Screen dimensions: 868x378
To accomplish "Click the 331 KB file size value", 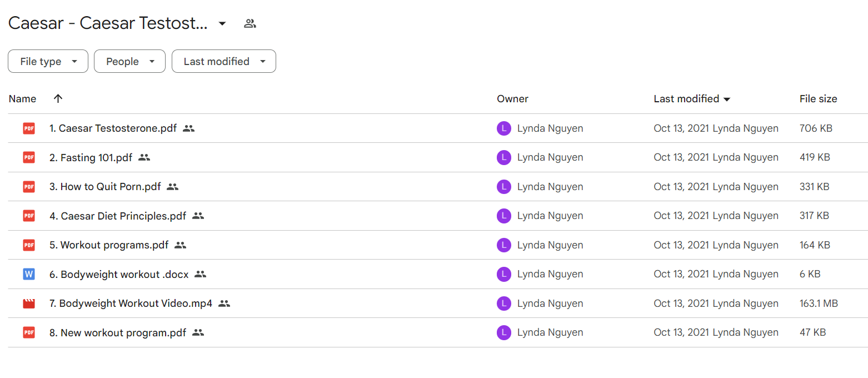I will (x=815, y=187).
